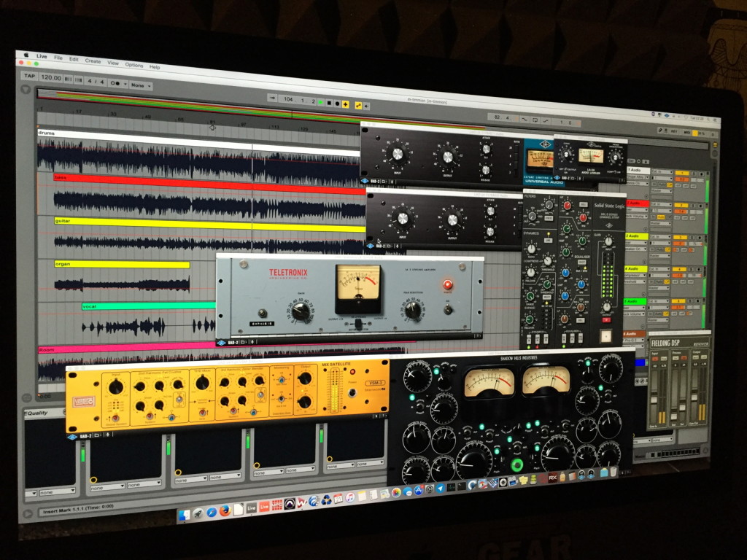Click the Teletronix Gain knob
The width and height of the screenshot is (747, 560).
(x=301, y=312)
